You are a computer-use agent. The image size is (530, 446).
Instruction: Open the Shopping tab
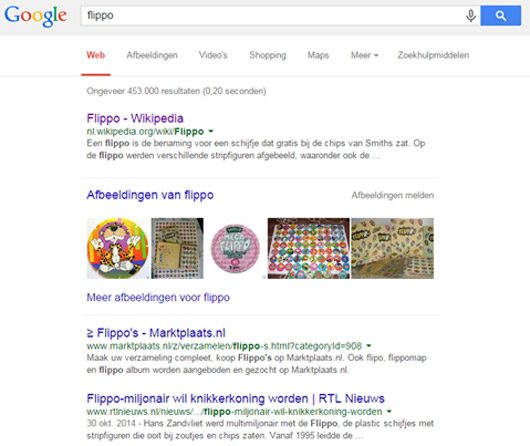pyautogui.click(x=268, y=55)
